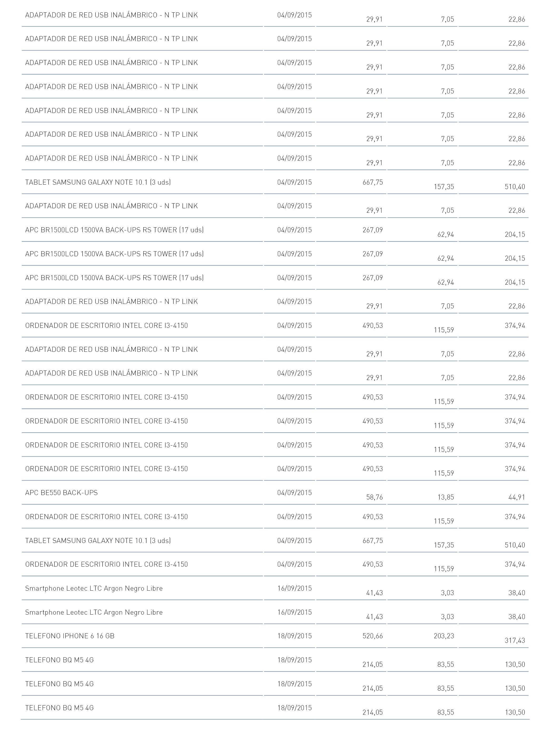Click the 520,66 amount for iPhone 6
560x731 pixels.
tap(373, 636)
